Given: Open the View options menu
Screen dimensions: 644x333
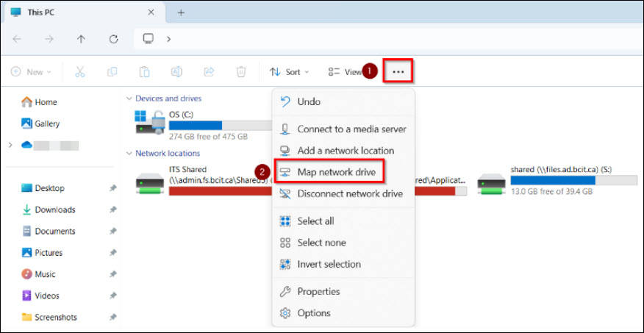Looking at the screenshot, I should 344,72.
